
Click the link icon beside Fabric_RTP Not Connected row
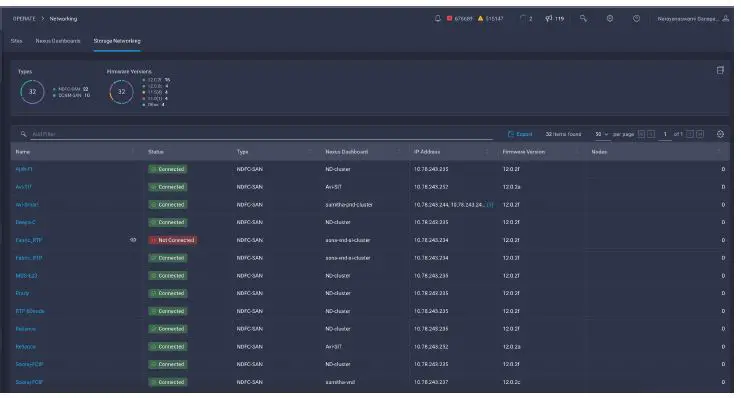click(x=133, y=240)
